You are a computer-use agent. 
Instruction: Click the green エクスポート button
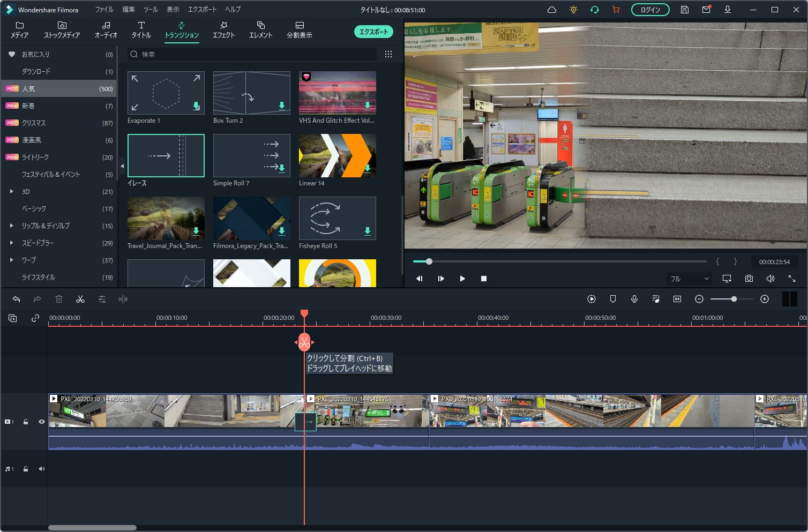pyautogui.click(x=373, y=32)
